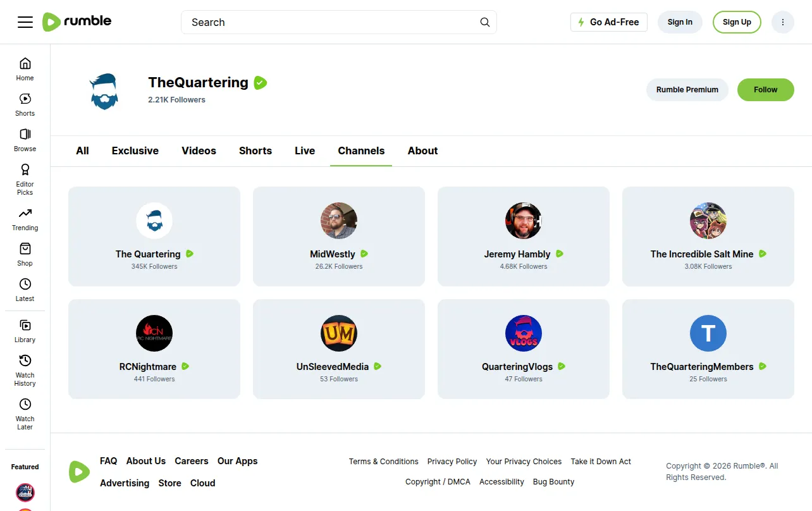Image resolution: width=812 pixels, height=511 pixels.
Task: Switch to the Live tab
Action: coord(305,151)
